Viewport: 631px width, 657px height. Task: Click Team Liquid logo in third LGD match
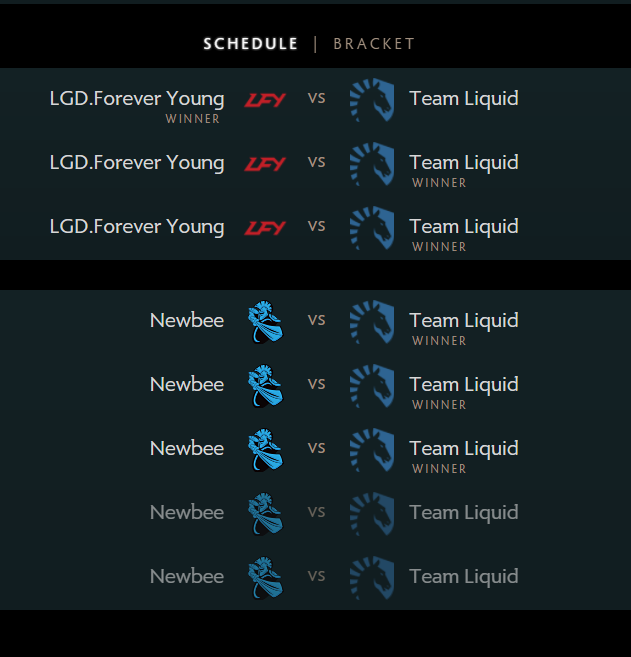(x=372, y=228)
